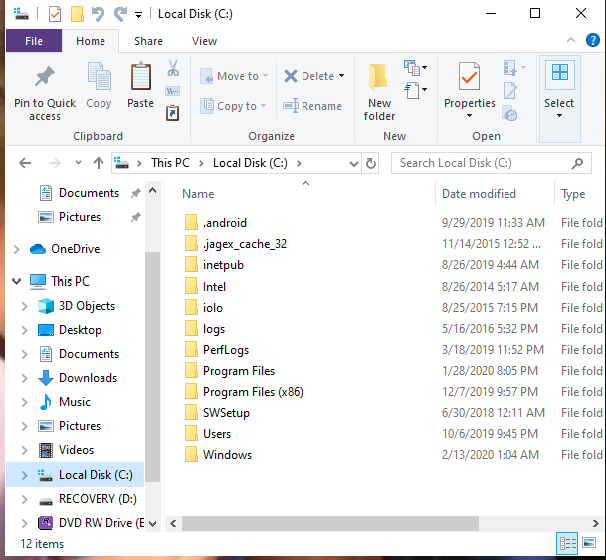Expand the OneDrive tree node
The image size is (606, 560).
click(x=16, y=249)
